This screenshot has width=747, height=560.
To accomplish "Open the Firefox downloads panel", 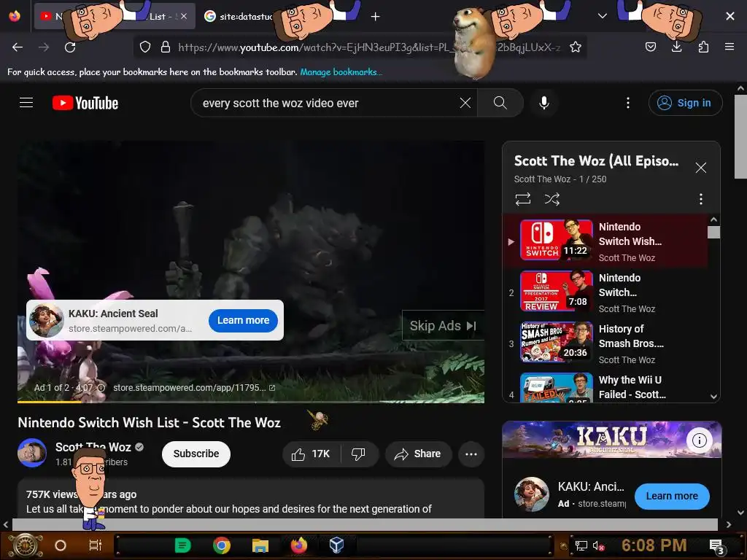I will [x=676, y=47].
